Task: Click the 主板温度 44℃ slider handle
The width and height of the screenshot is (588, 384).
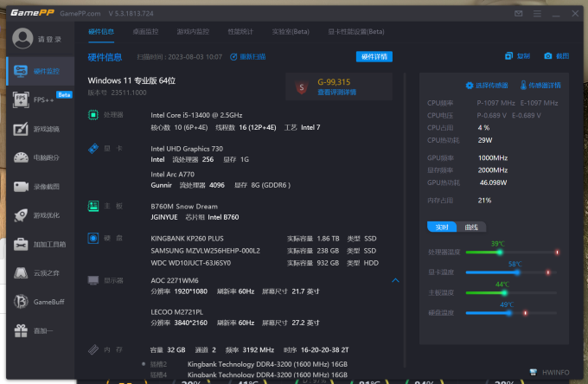Action: pos(504,293)
